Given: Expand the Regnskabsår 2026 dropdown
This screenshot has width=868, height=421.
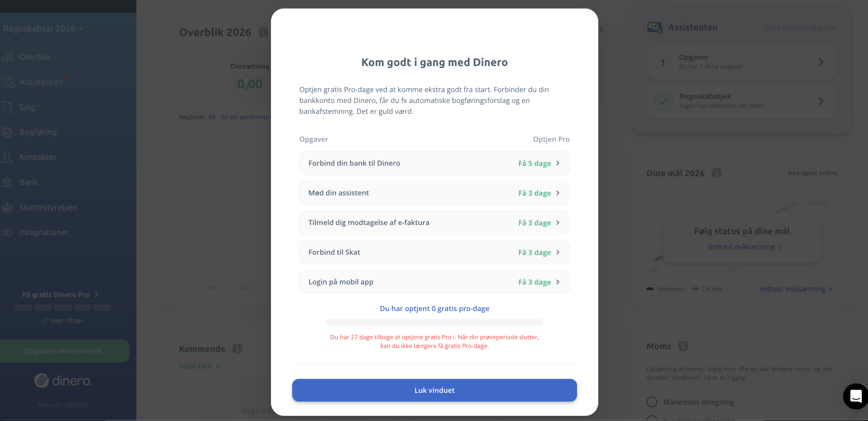Looking at the screenshot, I should pos(43,28).
